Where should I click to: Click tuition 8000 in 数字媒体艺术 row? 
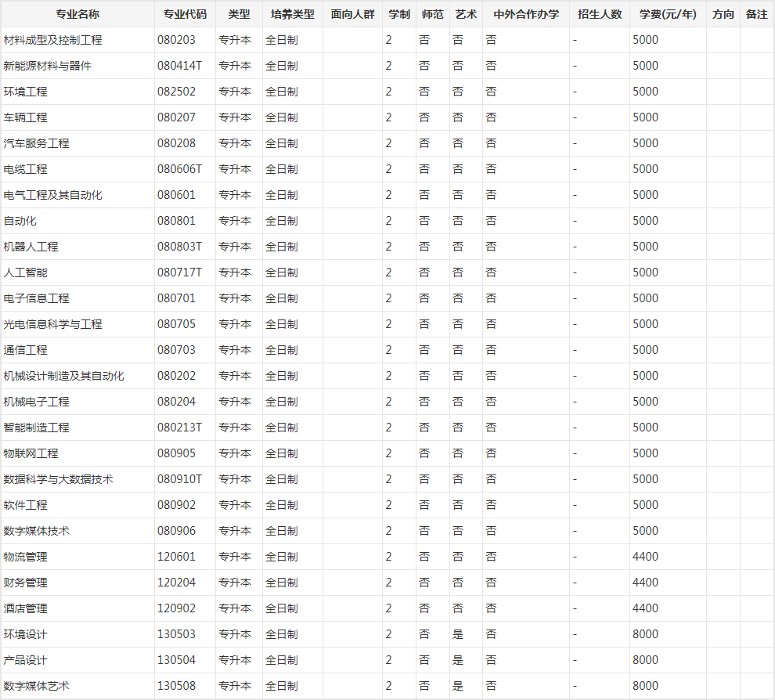(646, 686)
